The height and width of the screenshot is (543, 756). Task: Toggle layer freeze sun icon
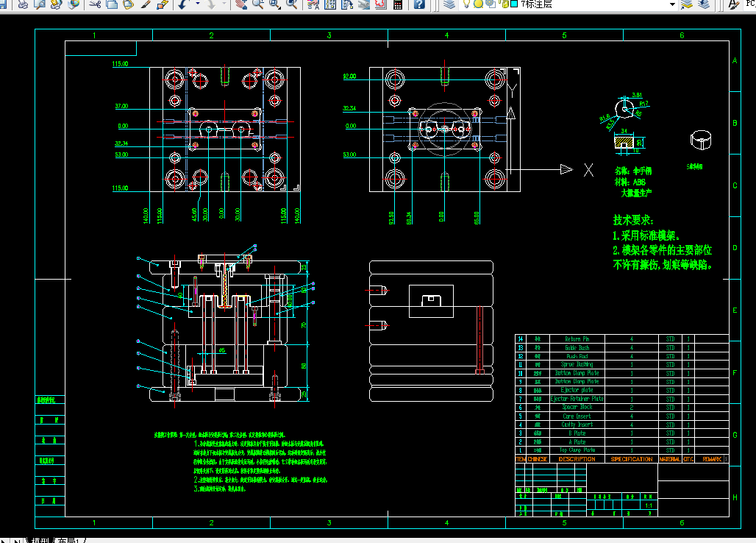[x=478, y=4]
